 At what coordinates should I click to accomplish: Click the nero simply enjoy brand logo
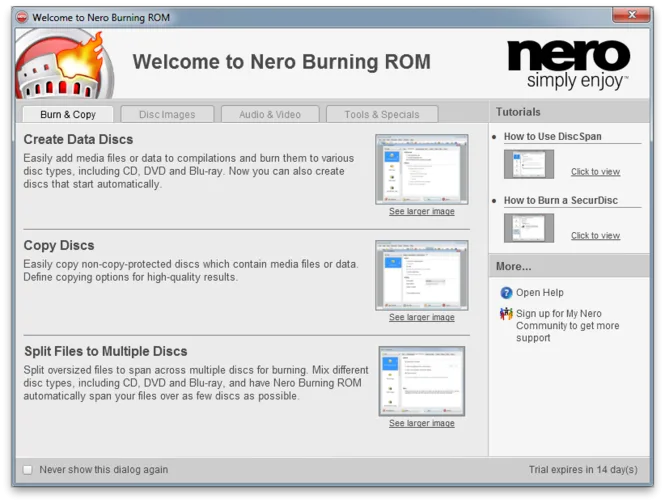[x=568, y=64]
